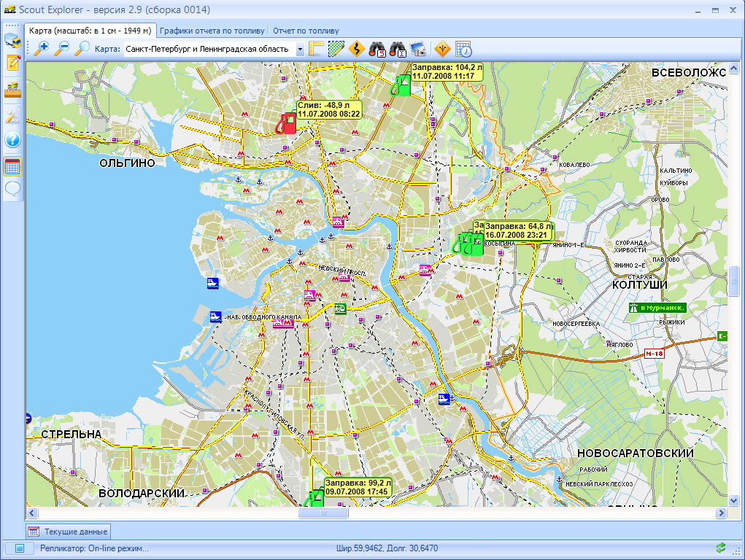Click the binoculars icon with red S
Screen dimensions: 745x560
coord(377,48)
